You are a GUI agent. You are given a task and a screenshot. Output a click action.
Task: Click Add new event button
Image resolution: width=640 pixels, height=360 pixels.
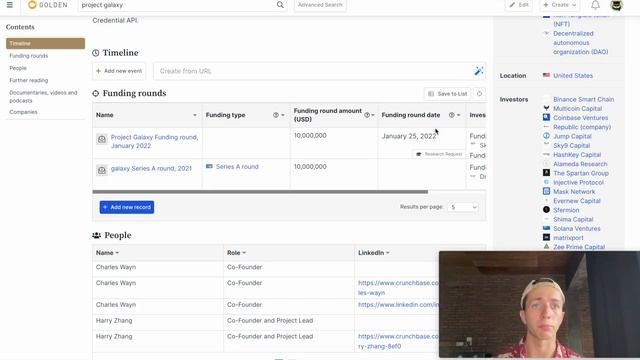click(119, 71)
